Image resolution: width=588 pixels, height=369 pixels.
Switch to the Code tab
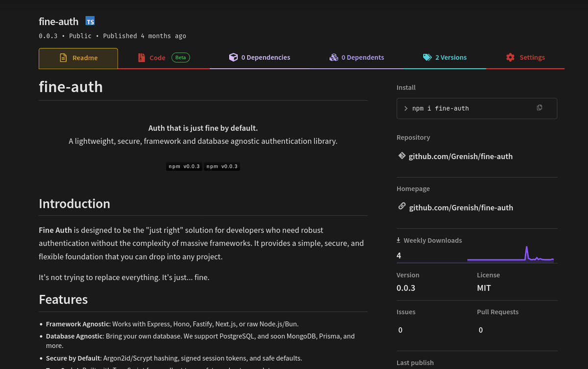tap(164, 58)
